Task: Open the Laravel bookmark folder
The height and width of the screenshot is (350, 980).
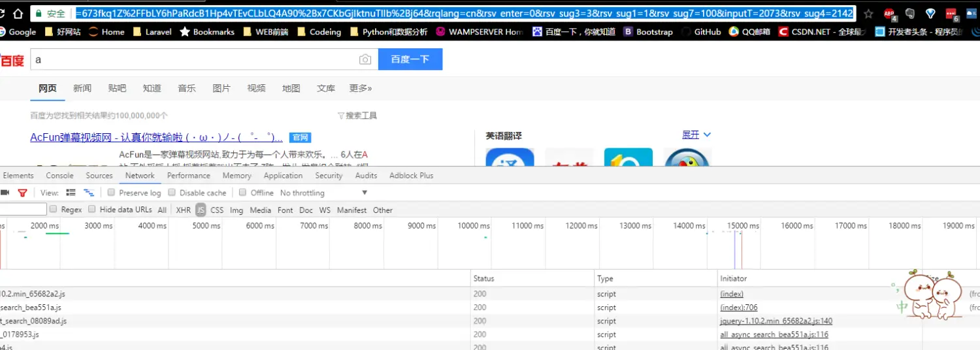Action: pos(152,31)
